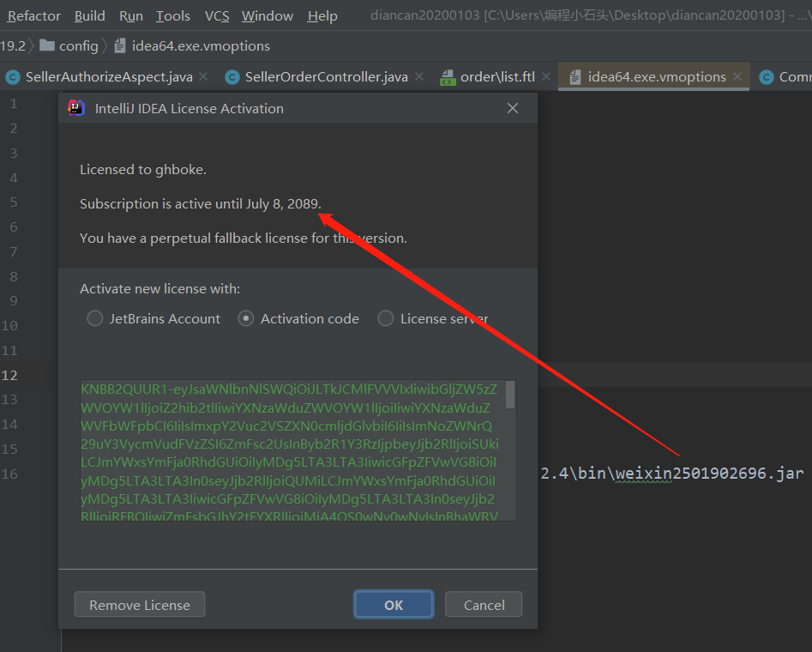Screen dimensions: 812x652
Task: Click the subscription active until July 8, 2089 text
Action: point(201,203)
